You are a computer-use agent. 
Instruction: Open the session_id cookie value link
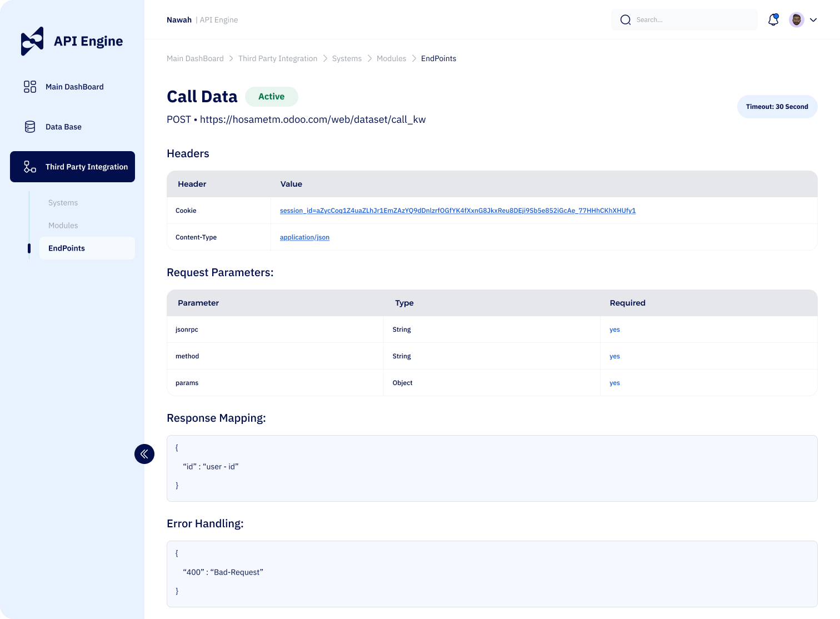(457, 211)
